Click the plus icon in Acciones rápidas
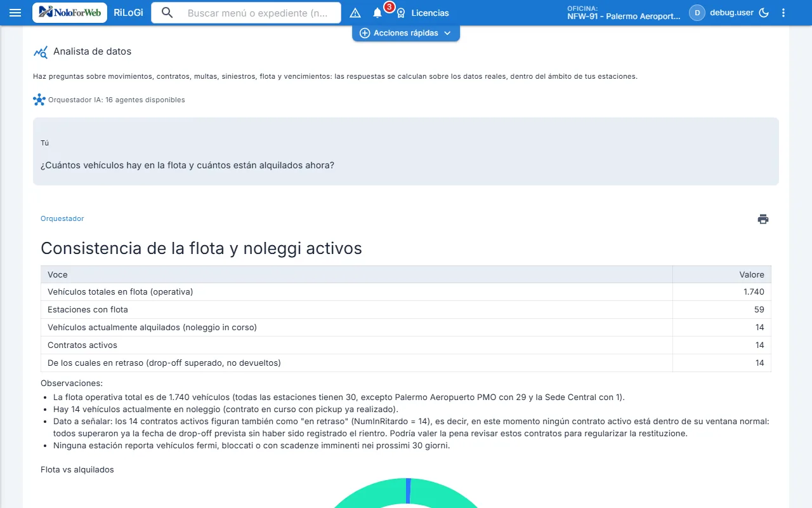Image resolution: width=812 pixels, height=508 pixels. click(365, 33)
